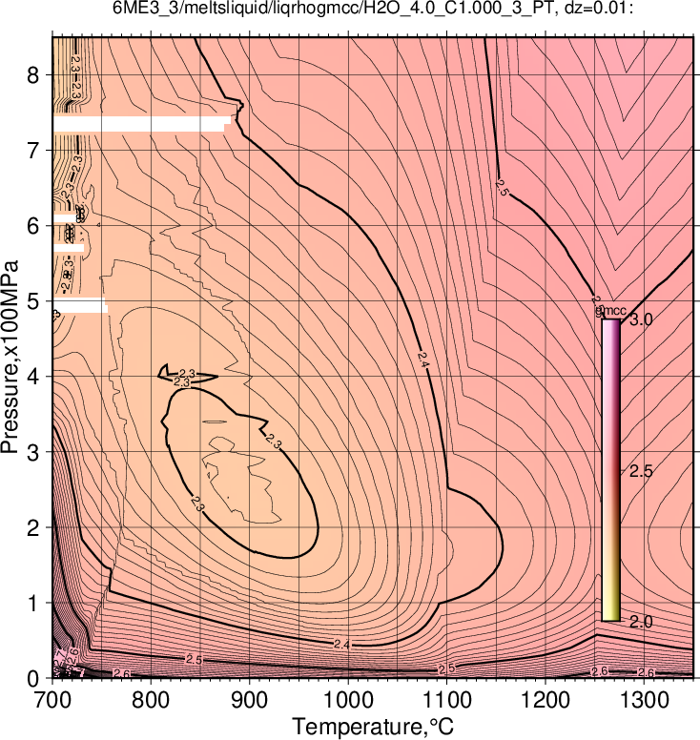Click the 800 tick label on the temperature axis

(x=151, y=700)
